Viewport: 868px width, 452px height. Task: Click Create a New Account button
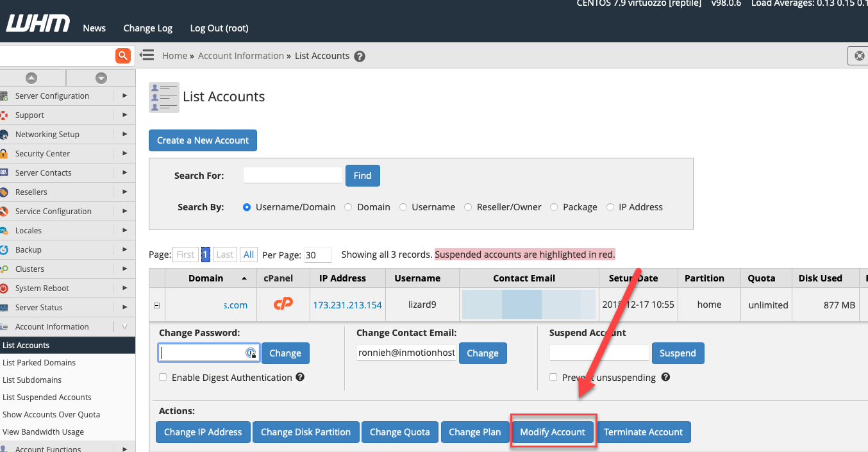coord(203,140)
